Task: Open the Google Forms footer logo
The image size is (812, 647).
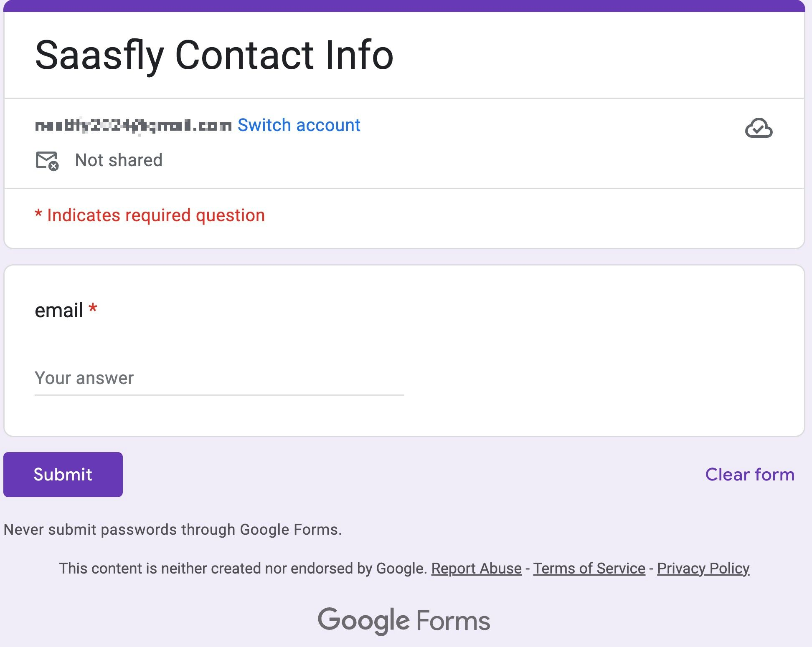Action: pyautogui.click(x=403, y=620)
